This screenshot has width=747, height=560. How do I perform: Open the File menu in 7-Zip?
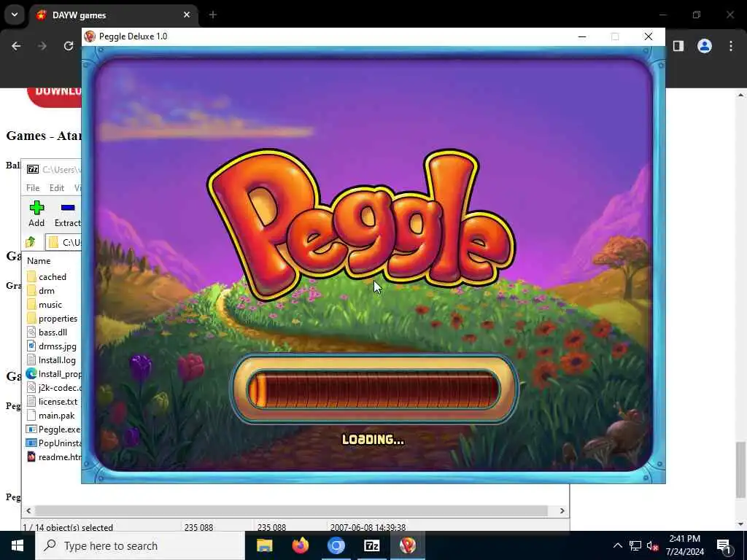tap(33, 187)
